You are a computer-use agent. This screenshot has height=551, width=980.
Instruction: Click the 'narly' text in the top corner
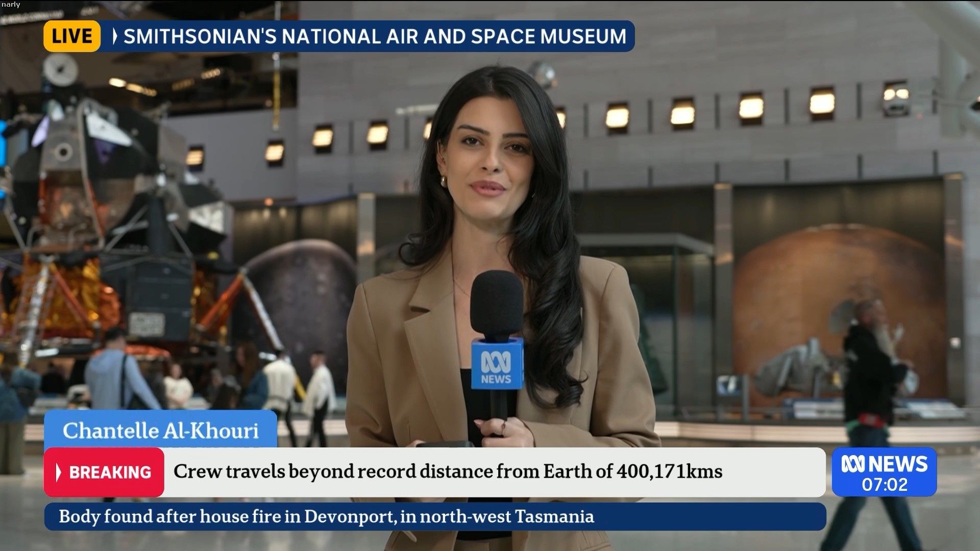click(x=11, y=5)
